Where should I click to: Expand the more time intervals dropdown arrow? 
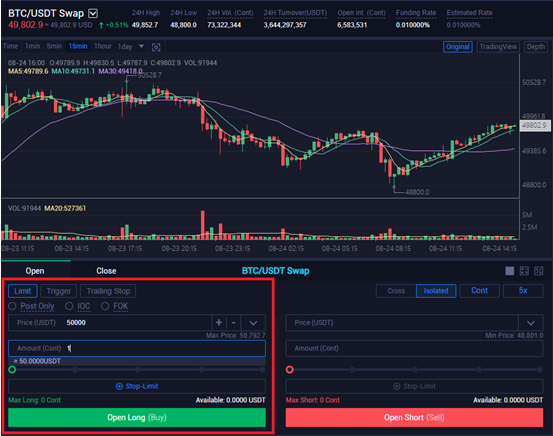click(x=141, y=46)
